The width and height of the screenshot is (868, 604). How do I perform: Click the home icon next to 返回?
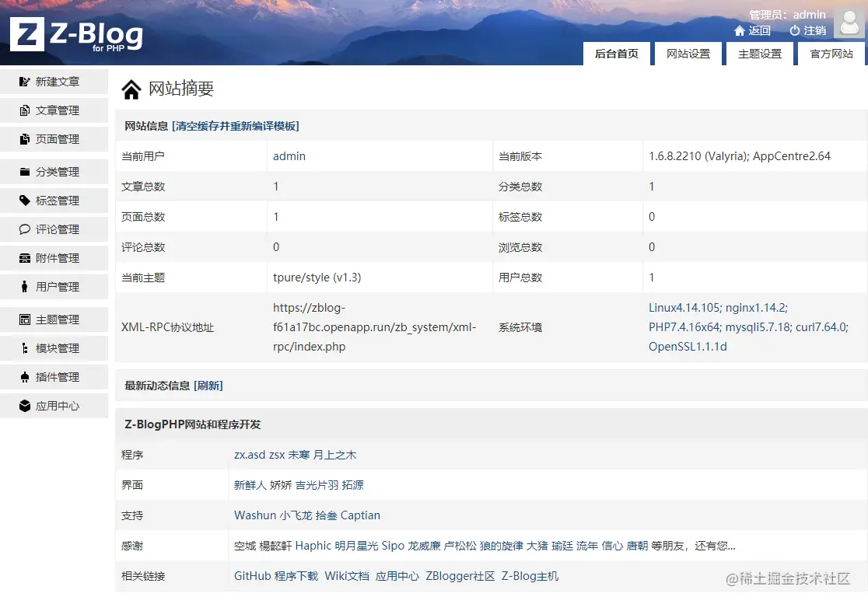point(740,31)
